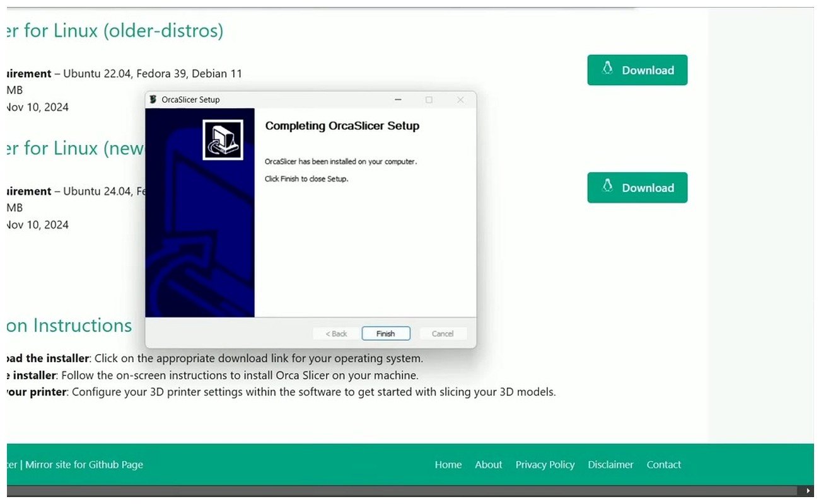Click the installer computer icon in setup wizard
The height and width of the screenshot is (504, 821).
pyautogui.click(x=223, y=139)
